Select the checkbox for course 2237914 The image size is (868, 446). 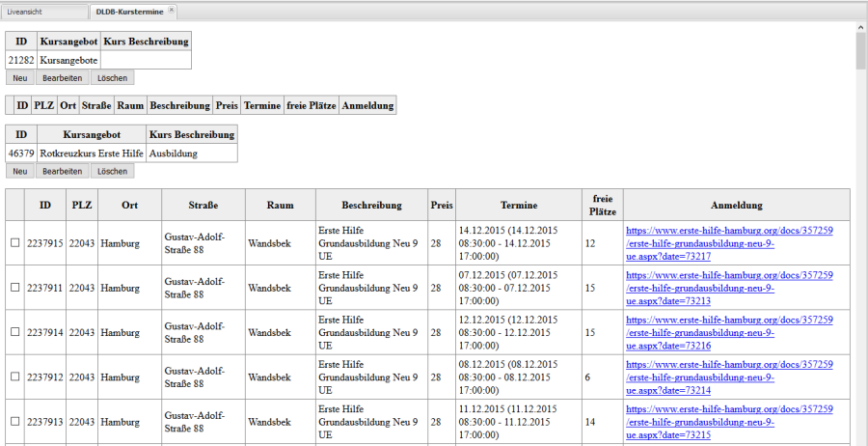[x=14, y=332]
